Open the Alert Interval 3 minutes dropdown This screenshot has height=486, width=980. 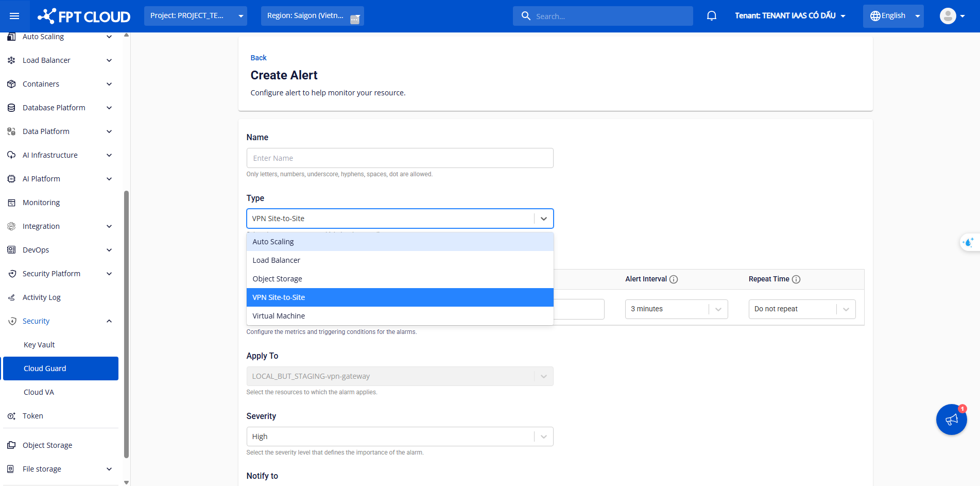[676, 309]
